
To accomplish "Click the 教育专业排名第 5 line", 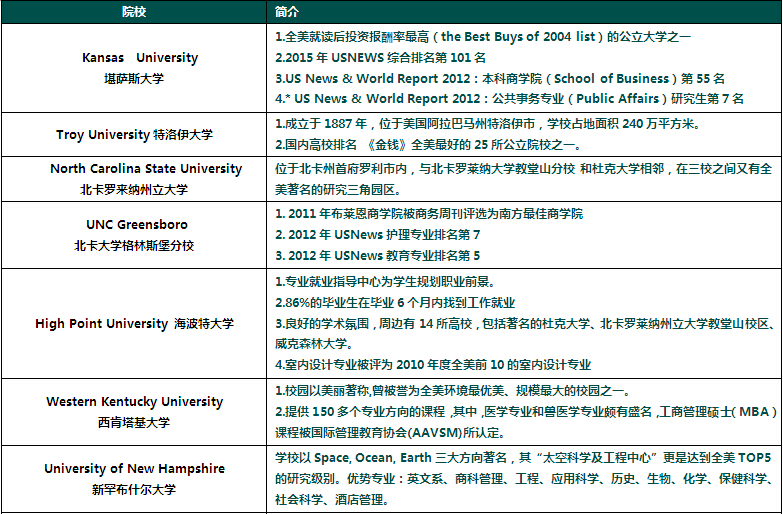I will pos(378,256).
